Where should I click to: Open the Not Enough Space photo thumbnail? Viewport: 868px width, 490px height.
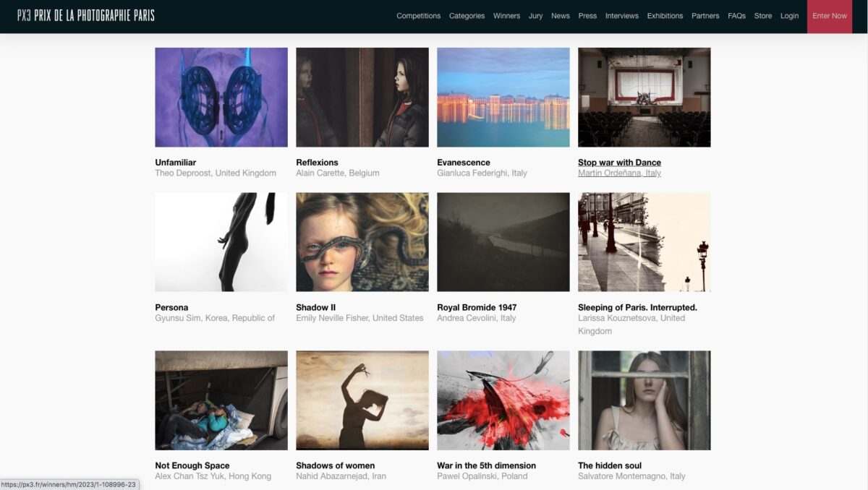pos(221,400)
